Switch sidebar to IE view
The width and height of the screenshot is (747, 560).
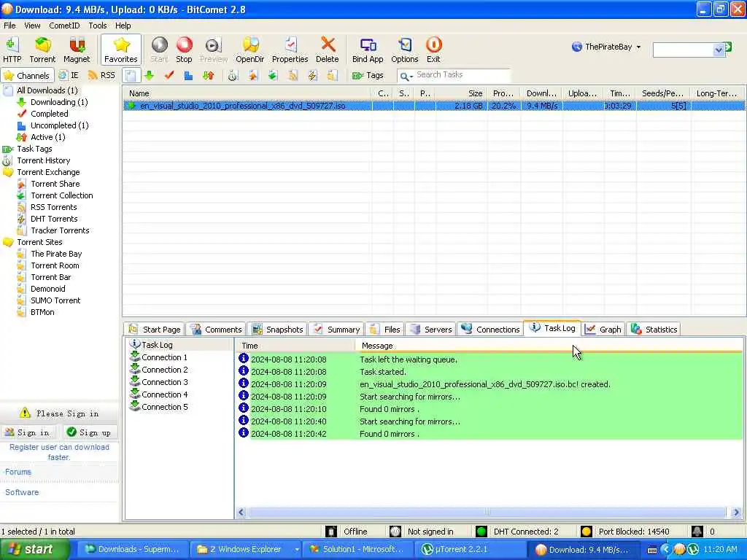click(x=69, y=75)
